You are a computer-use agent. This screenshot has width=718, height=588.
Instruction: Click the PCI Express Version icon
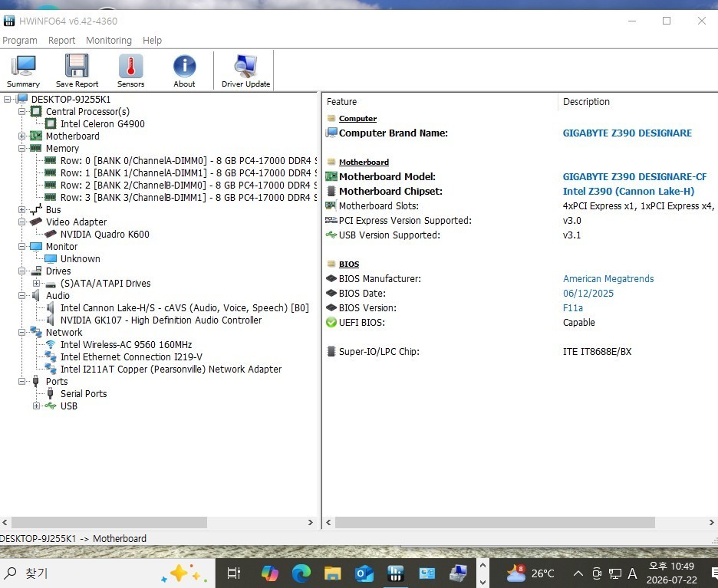pyautogui.click(x=331, y=220)
